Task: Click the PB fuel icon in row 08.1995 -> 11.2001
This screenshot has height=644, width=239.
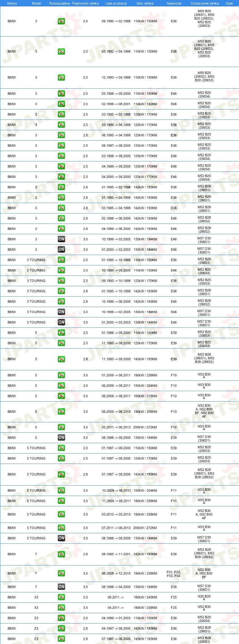Action: [x=61, y=554]
